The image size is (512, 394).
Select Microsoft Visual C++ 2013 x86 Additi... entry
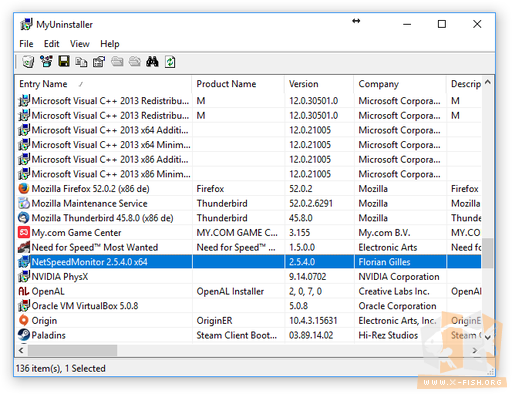click(110, 159)
